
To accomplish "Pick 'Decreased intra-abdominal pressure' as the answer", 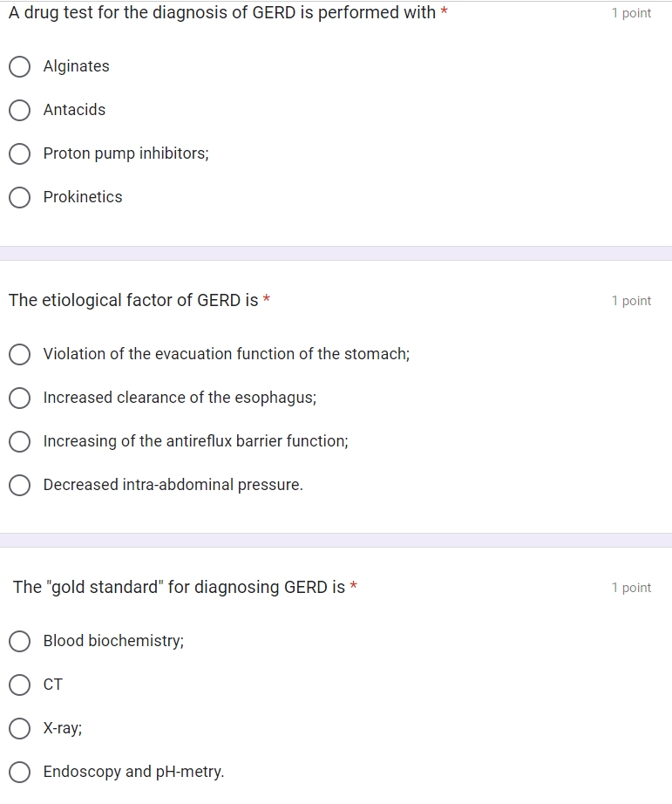I will [x=19, y=485].
